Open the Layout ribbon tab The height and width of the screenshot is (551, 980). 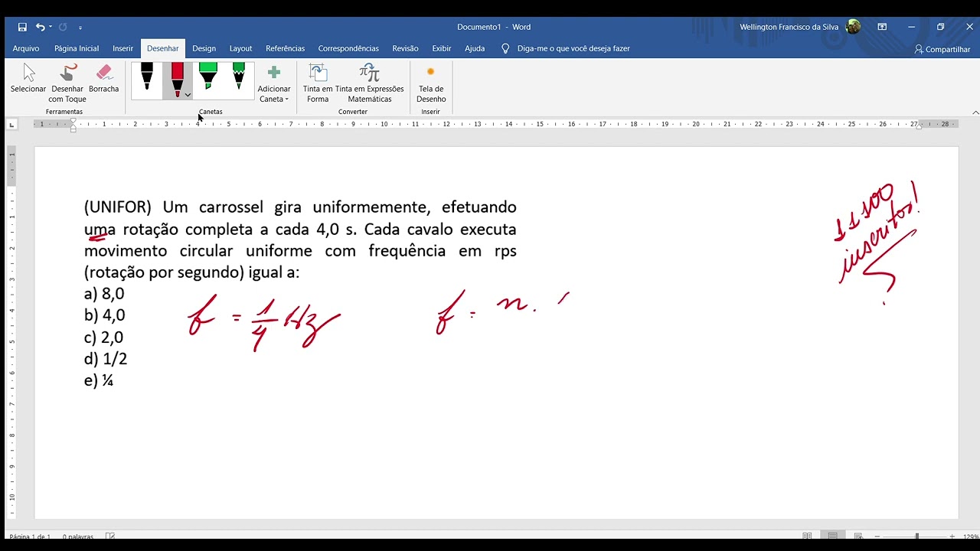[240, 48]
